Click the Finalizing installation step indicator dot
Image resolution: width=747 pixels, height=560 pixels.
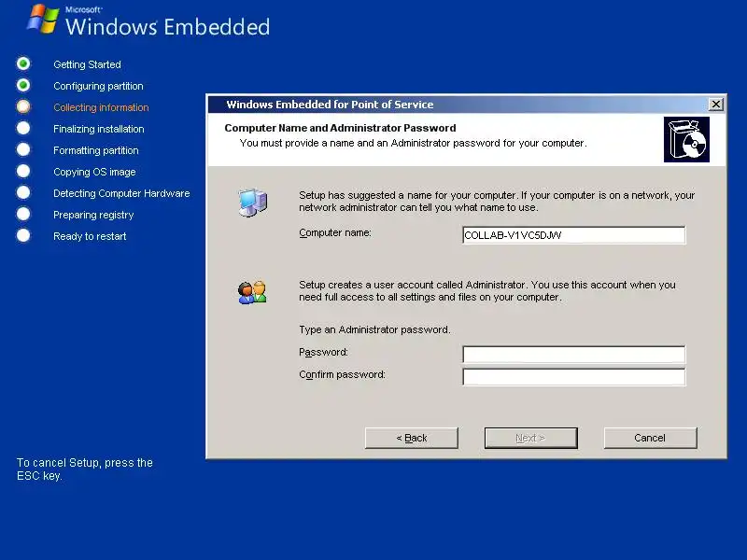23,128
